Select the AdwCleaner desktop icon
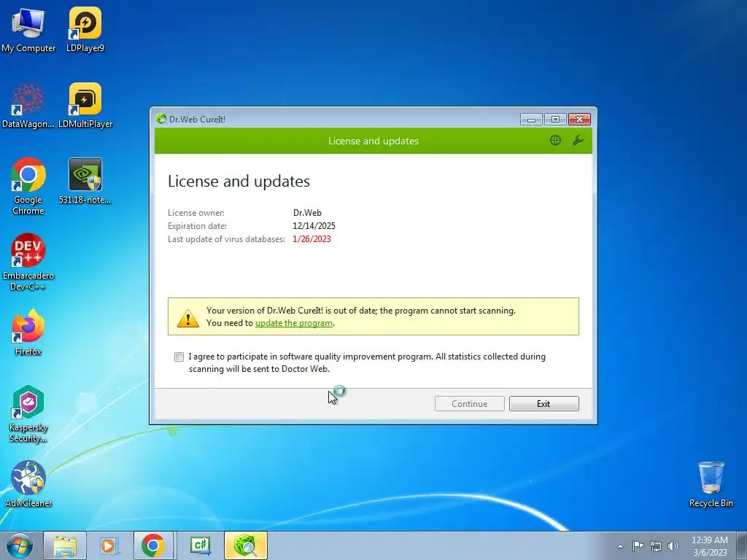The height and width of the screenshot is (560, 747). (x=28, y=484)
